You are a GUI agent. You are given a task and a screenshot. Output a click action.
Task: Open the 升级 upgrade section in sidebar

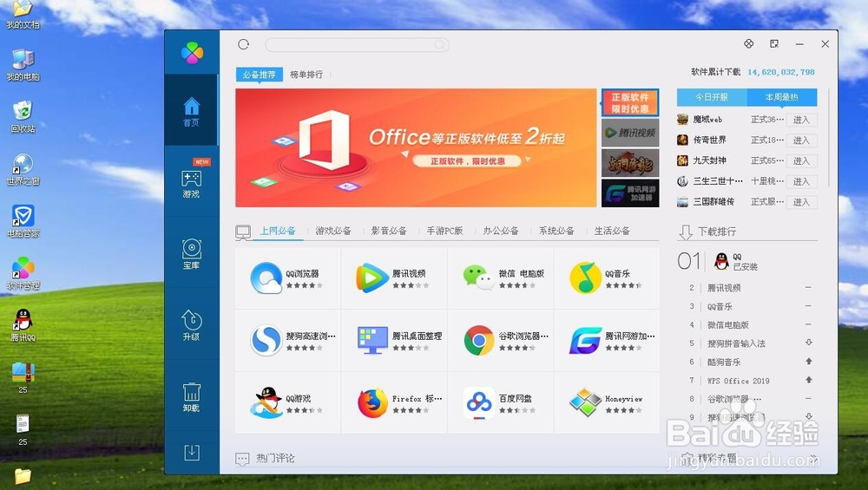click(x=192, y=325)
